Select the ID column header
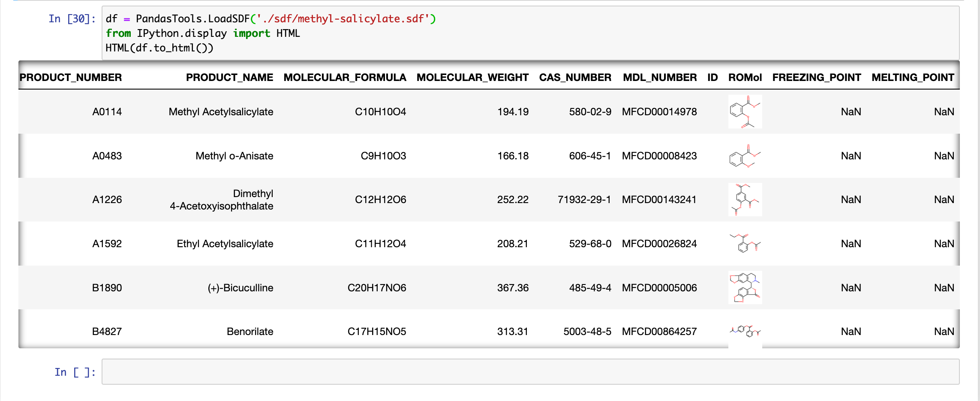980x401 pixels. [x=712, y=78]
